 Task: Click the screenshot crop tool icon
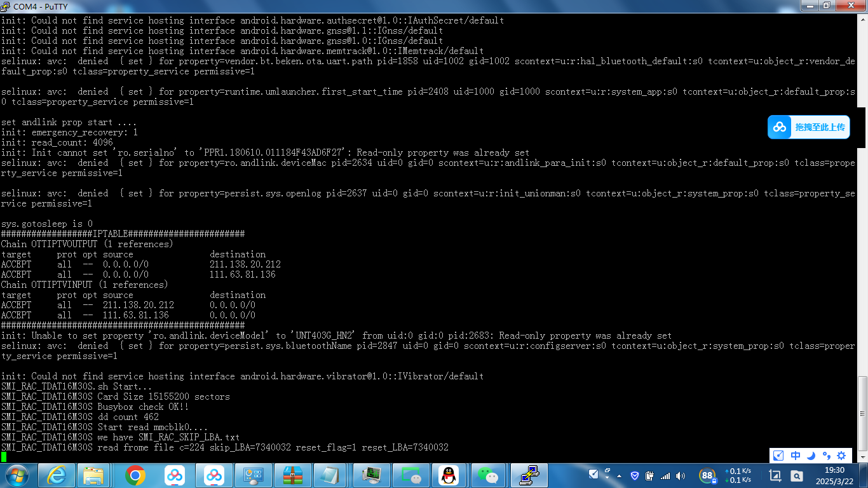(775, 475)
